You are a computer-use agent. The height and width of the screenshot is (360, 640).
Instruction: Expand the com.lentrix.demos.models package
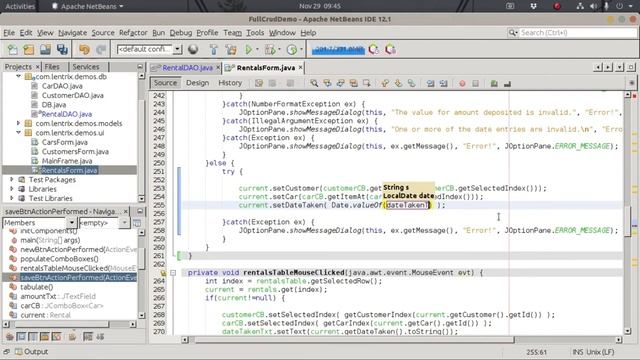point(18,123)
